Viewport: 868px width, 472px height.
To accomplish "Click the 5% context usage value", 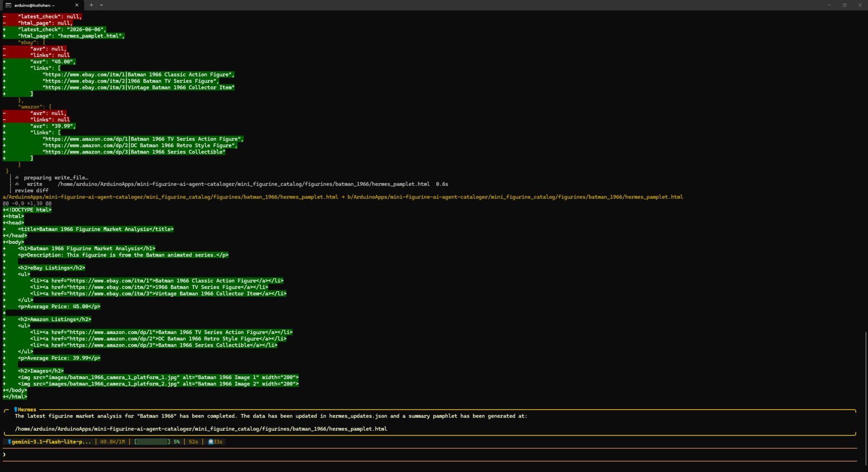I will pos(176,442).
